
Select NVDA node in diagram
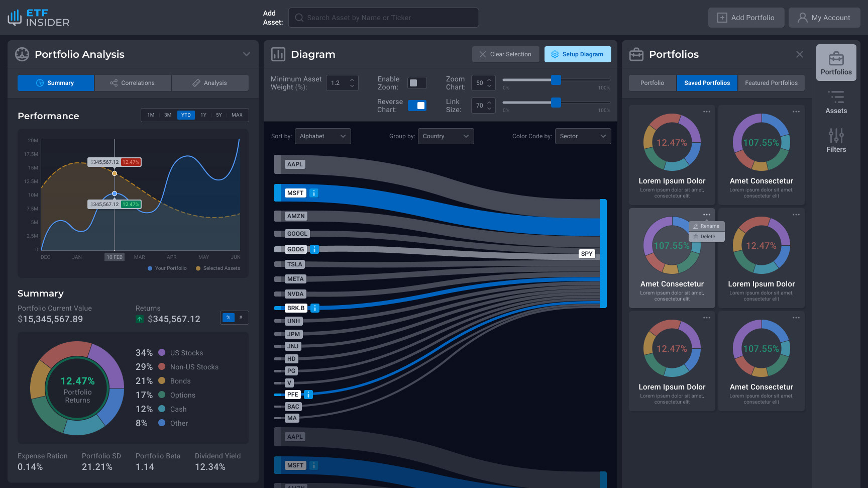click(x=295, y=294)
